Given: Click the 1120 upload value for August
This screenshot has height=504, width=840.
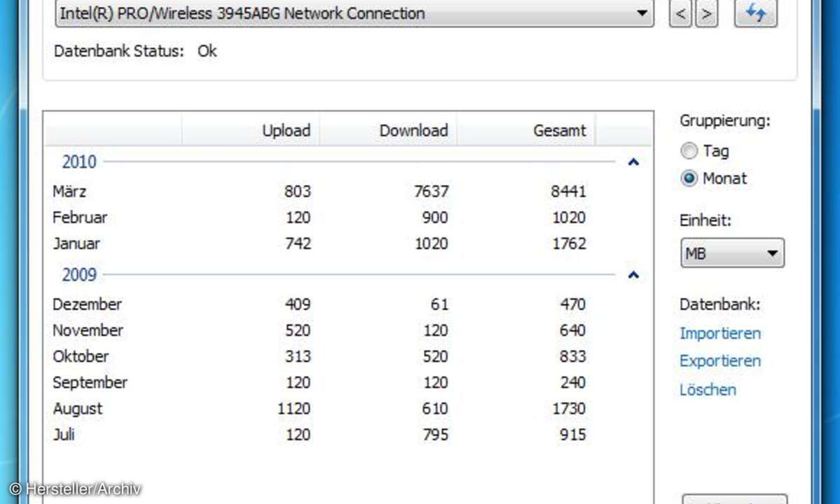Looking at the screenshot, I should (294, 409).
